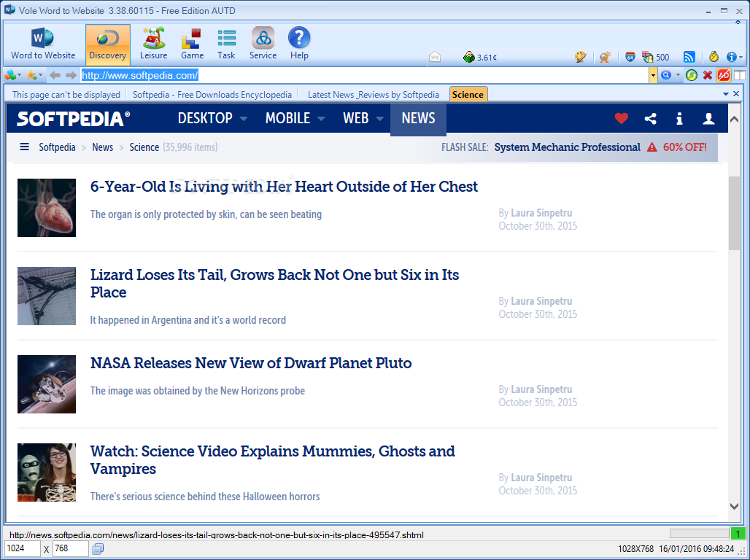750x560 pixels.
Task: Click the add favorite star icon
Action: [x=31, y=75]
